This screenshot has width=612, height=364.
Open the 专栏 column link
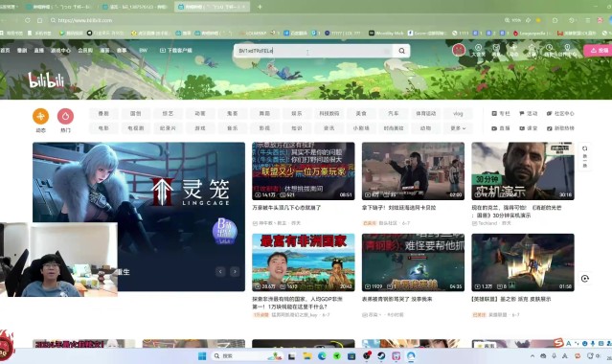(x=501, y=113)
